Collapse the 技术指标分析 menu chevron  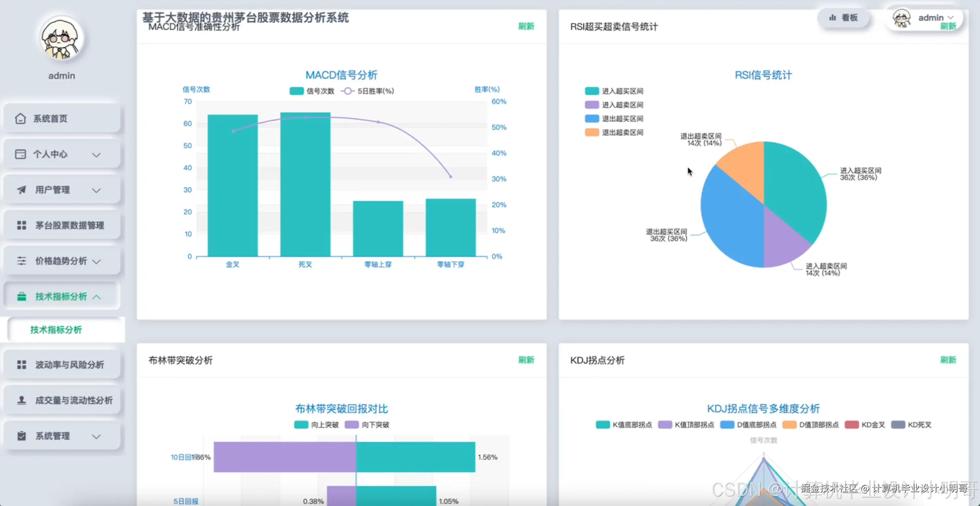pyautogui.click(x=97, y=297)
